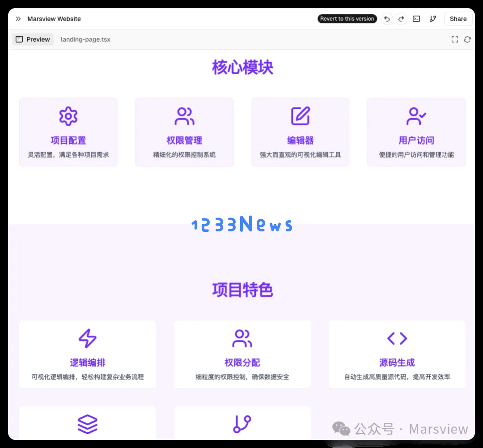Image resolution: width=483 pixels, height=448 pixels.
Task: Click the 逻辑编排 card title
Action: point(88,363)
